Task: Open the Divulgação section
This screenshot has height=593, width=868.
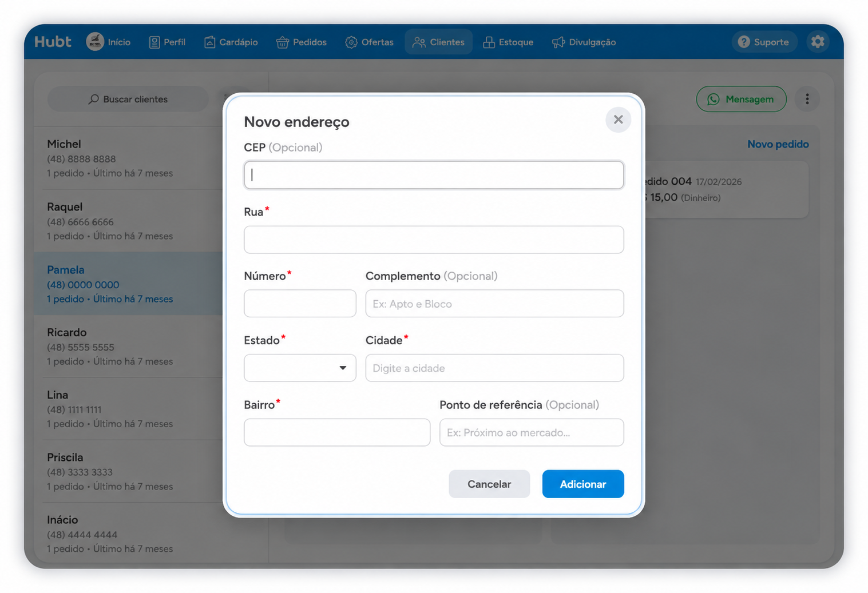Action: pyautogui.click(x=584, y=42)
